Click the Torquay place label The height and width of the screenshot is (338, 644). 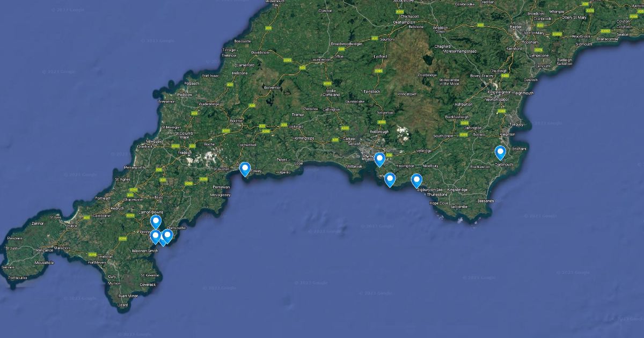click(516, 124)
